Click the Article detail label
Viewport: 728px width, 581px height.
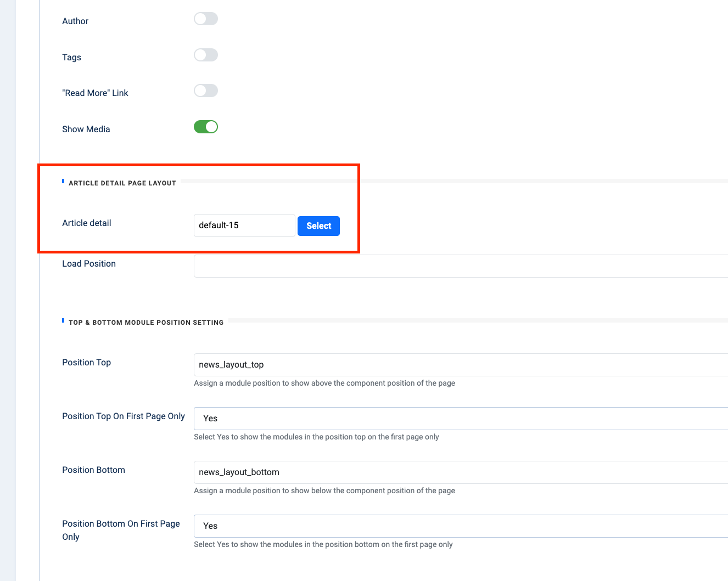click(x=87, y=223)
